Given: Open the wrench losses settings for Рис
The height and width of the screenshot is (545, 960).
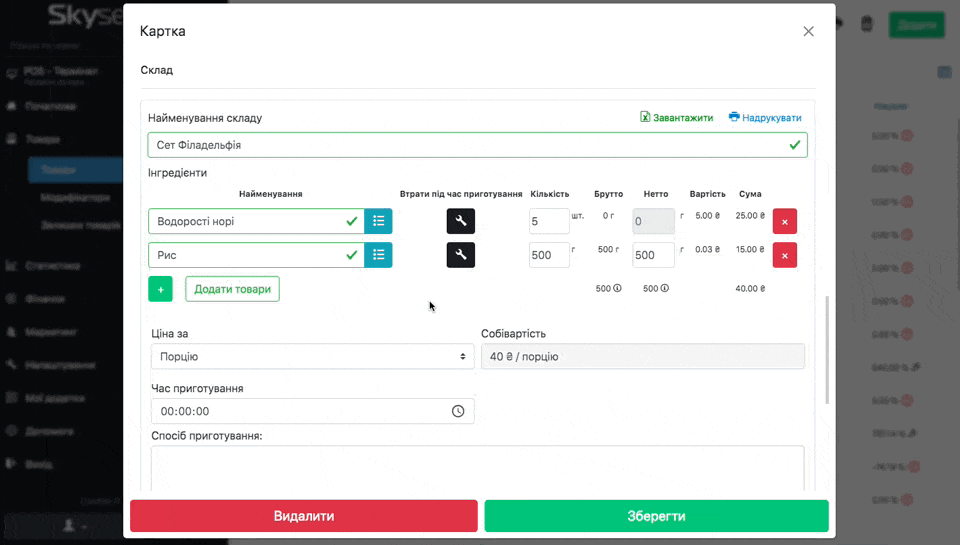Looking at the screenshot, I should point(460,255).
